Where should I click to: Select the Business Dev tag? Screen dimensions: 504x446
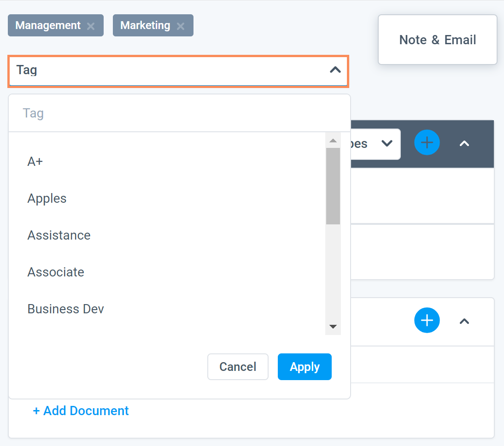click(x=65, y=309)
